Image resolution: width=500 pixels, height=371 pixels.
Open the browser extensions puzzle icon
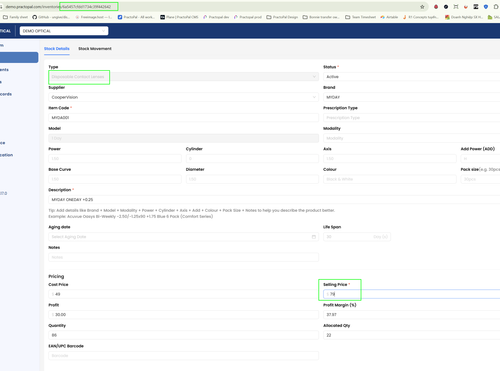coord(496,7)
